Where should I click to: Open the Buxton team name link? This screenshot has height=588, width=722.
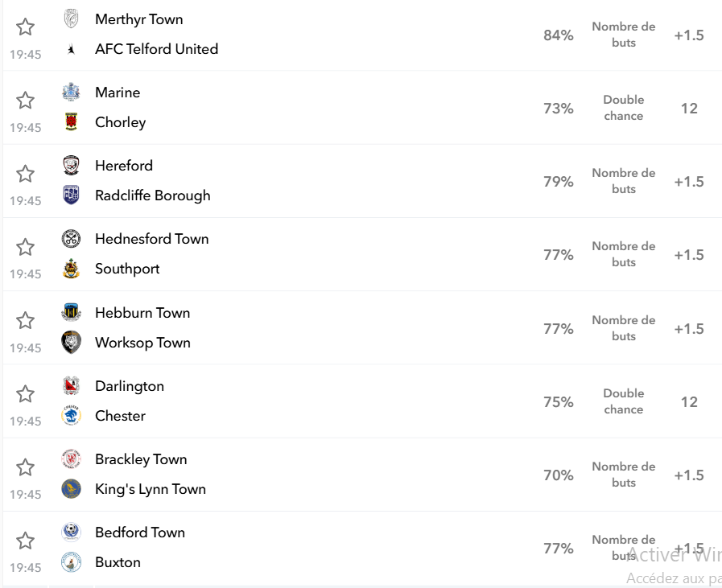tap(118, 561)
